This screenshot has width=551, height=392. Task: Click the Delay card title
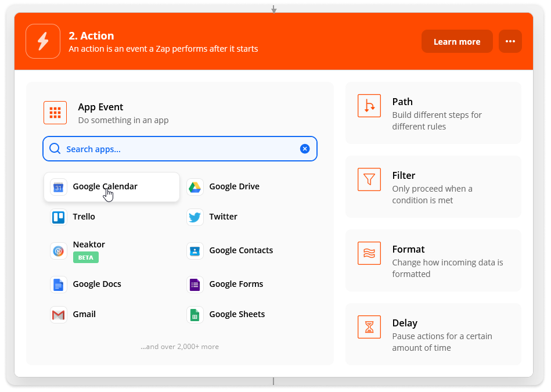point(405,323)
